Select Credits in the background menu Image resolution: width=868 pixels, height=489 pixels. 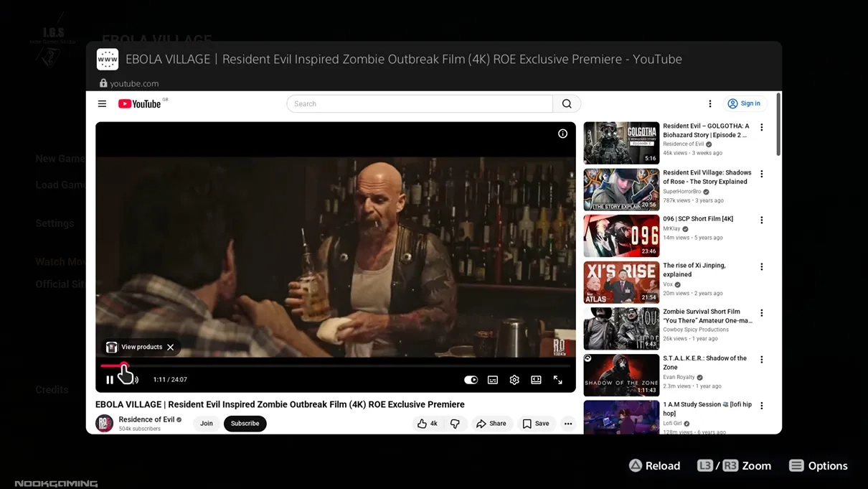point(52,390)
